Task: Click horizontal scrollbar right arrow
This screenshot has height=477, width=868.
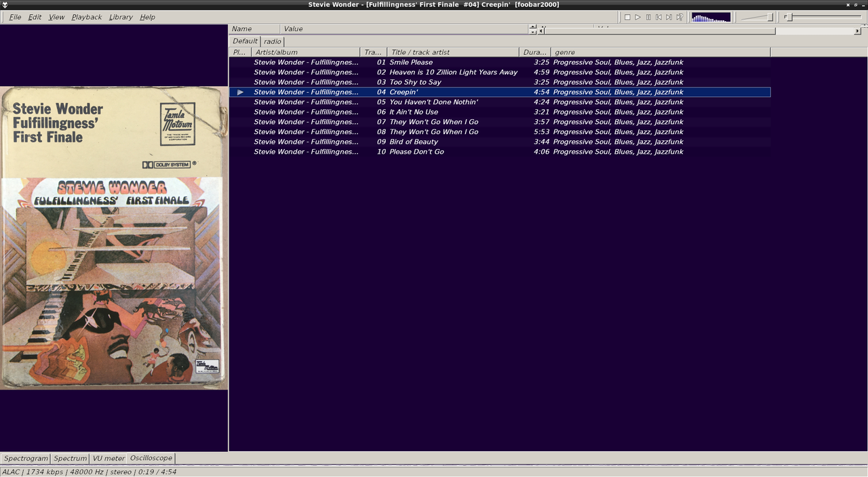Action: click(857, 30)
